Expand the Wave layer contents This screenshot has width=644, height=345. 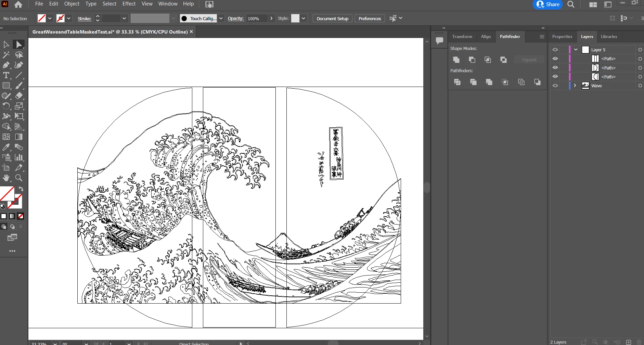click(575, 86)
